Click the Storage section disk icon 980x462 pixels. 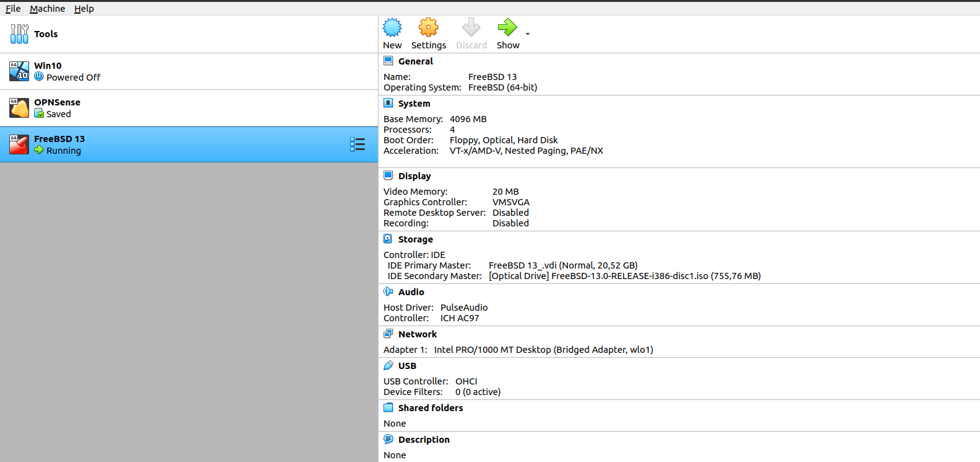coord(388,239)
